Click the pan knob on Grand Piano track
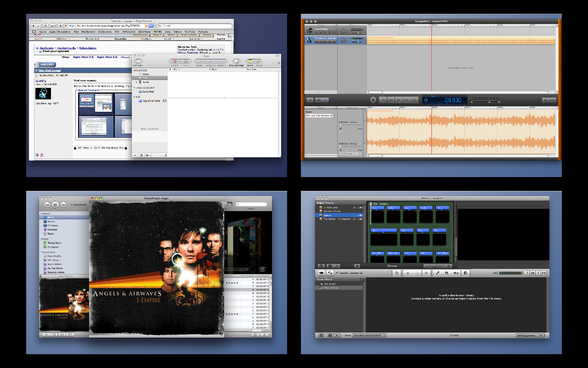The image size is (588, 368). pos(343,31)
